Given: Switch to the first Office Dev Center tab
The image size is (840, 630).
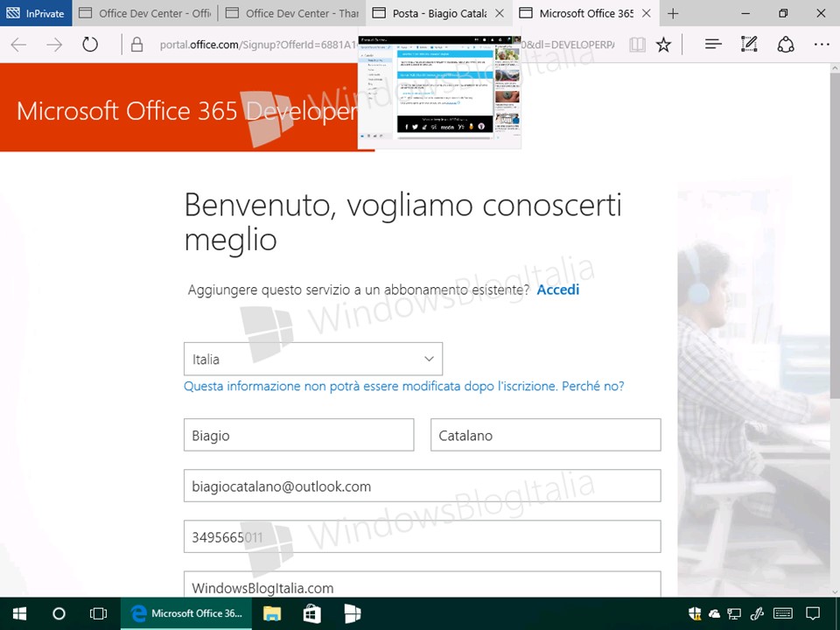Looking at the screenshot, I should coord(144,13).
